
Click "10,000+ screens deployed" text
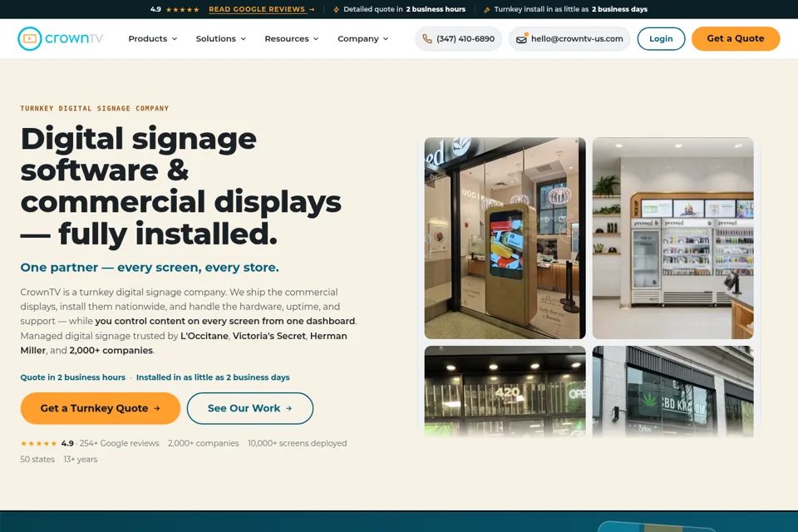[298, 443]
